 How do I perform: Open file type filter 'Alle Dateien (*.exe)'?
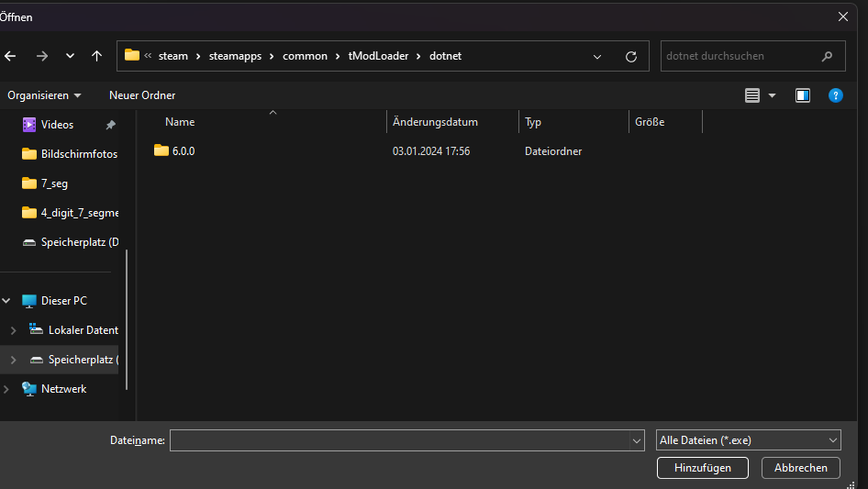coord(749,440)
